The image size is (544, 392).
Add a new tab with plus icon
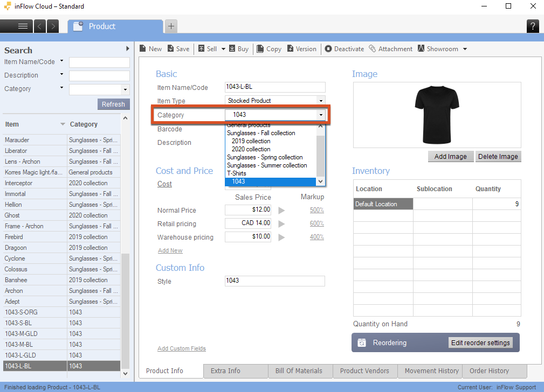[171, 26]
